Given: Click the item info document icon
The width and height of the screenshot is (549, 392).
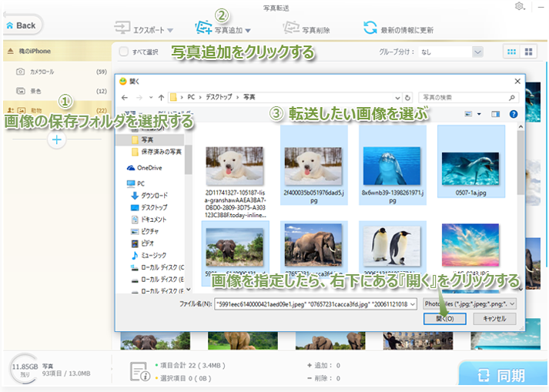Looking at the screenshot, I should click(140, 372).
